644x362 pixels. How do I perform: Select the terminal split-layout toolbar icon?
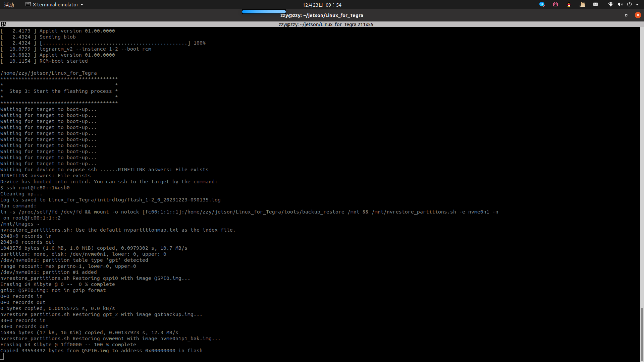pos(4,24)
